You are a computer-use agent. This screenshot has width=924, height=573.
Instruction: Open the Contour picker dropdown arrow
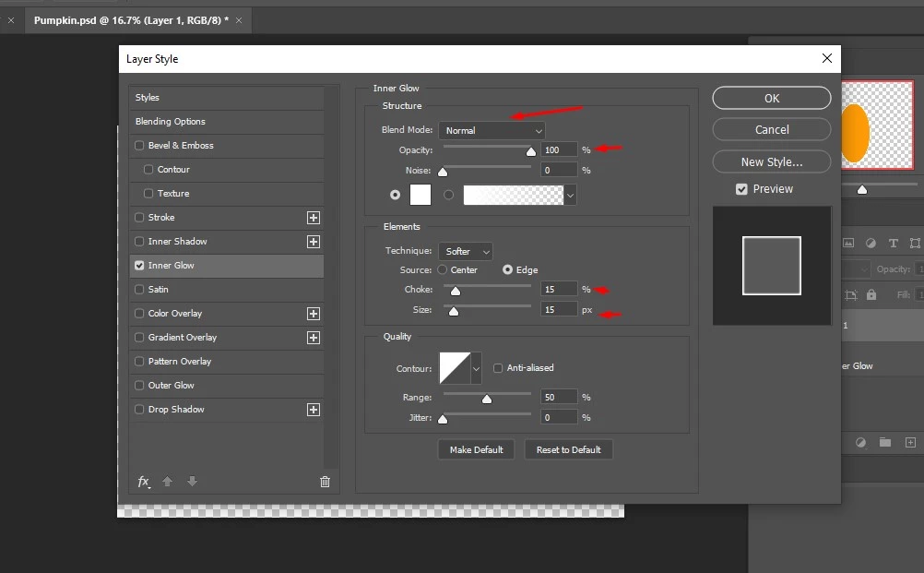pyautogui.click(x=476, y=369)
